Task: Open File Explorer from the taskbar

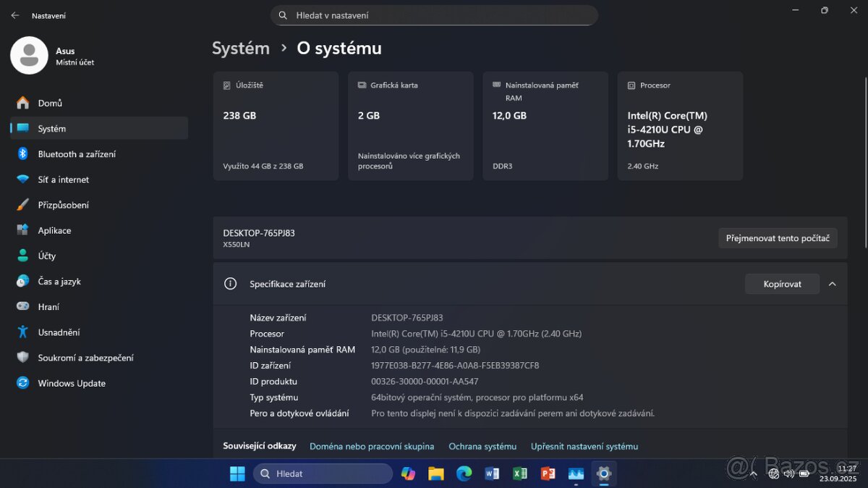Action: [x=436, y=474]
